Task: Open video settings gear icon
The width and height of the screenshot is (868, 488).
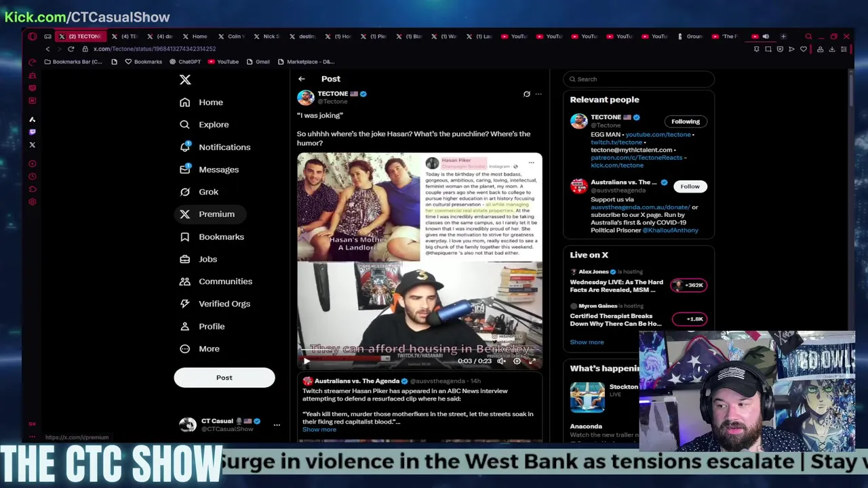Action: [517, 361]
